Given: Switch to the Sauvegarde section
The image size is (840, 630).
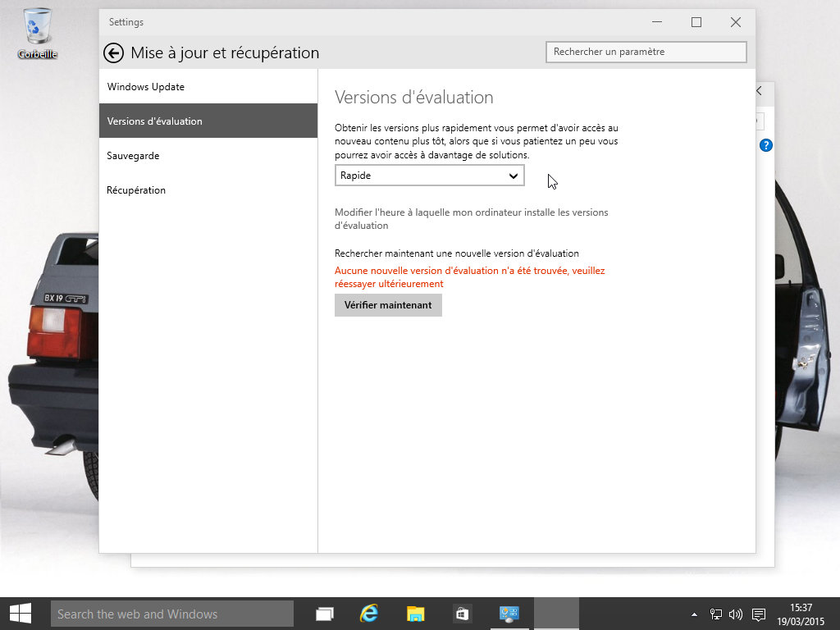Looking at the screenshot, I should pyautogui.click(x=133, y=155).
